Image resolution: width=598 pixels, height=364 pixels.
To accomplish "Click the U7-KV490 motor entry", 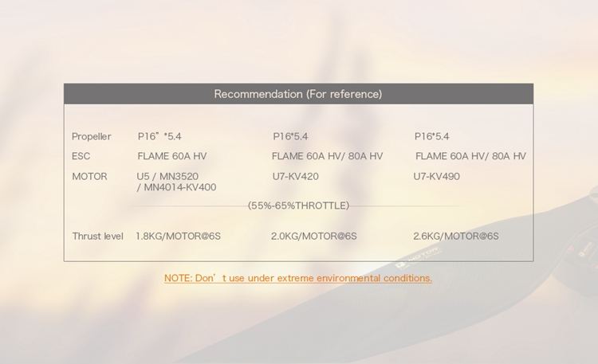I will (436, 176).
